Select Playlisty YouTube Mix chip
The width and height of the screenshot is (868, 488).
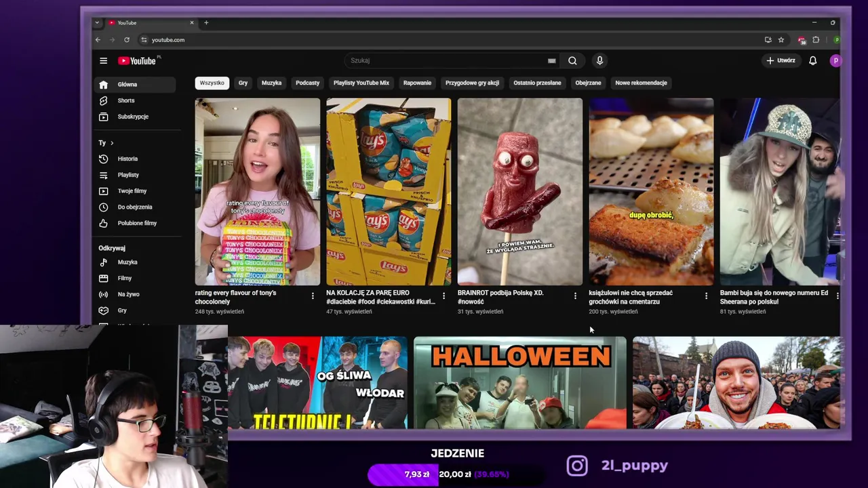(x=361, y=83)
